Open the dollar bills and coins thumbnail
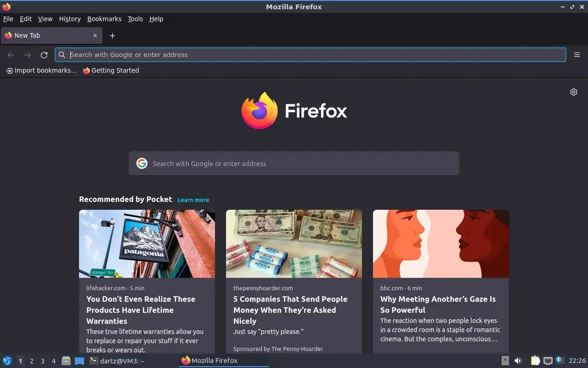This screenshot has width=588, height=368. (294, 244)
